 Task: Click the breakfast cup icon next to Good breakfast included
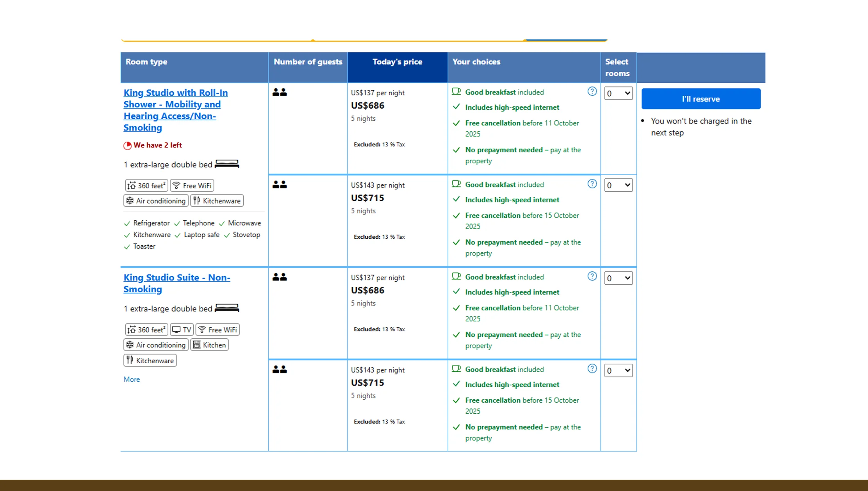[x=456, y=91]
